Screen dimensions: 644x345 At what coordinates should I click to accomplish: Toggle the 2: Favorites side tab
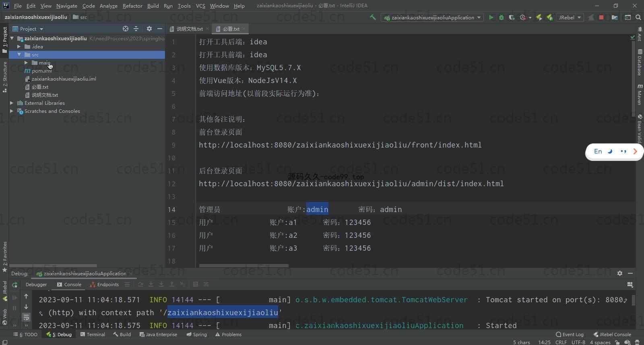tap(4, 257)
